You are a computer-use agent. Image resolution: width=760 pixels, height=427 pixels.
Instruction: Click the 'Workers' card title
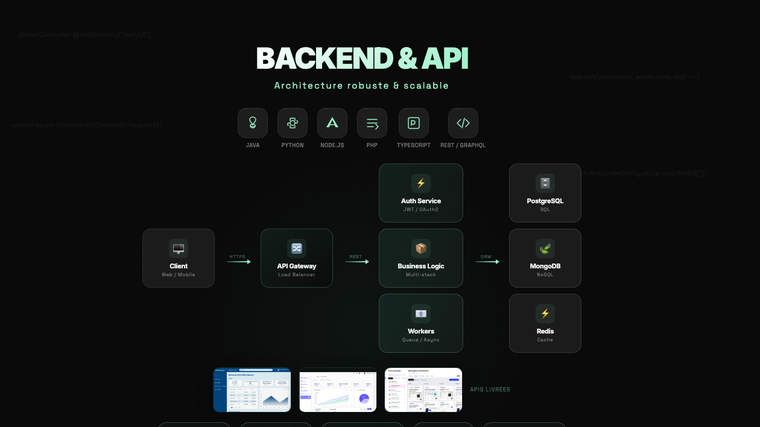click(x=421, y=331)
